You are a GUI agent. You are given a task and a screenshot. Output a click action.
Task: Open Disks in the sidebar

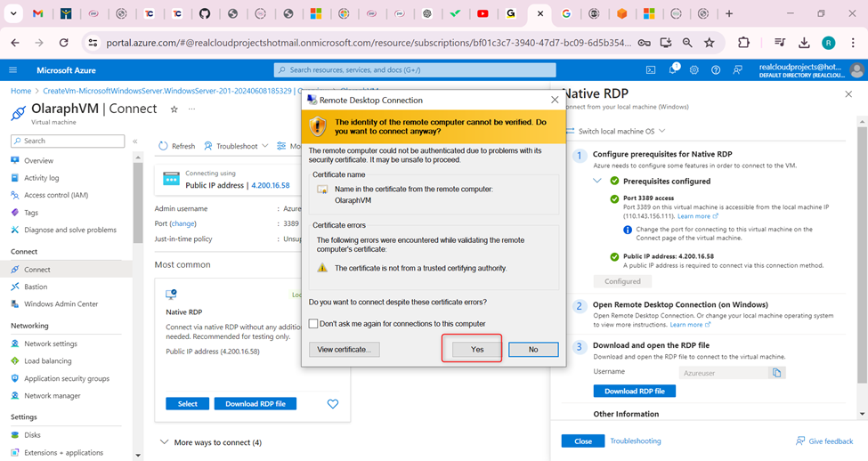[x=32, y=435]
